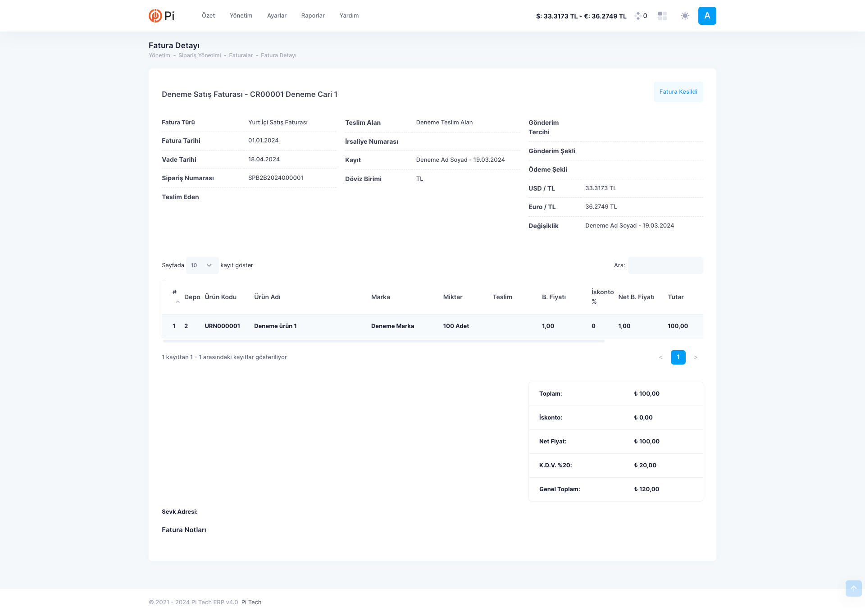Toggle the light/dark theme sun icon

[x=685, y=16]
